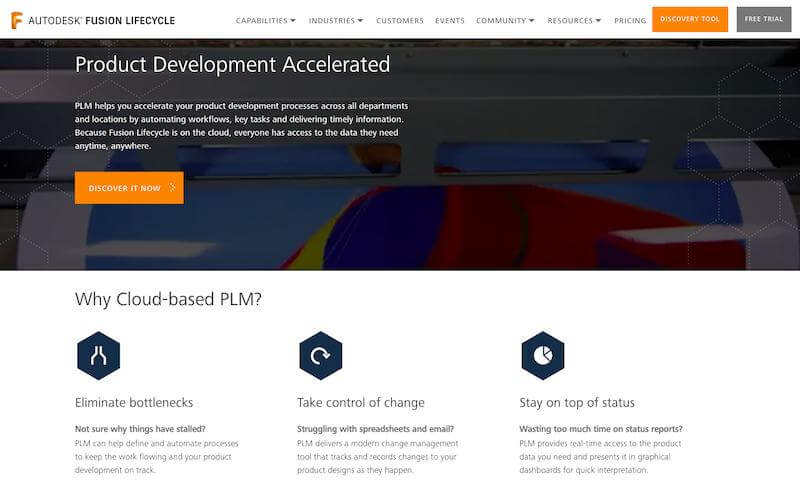Click the text 'PLM delivers a modern change management'
The width and height of the screenshot is (800, 499).
pyautogui.click(x=378, y=443)
